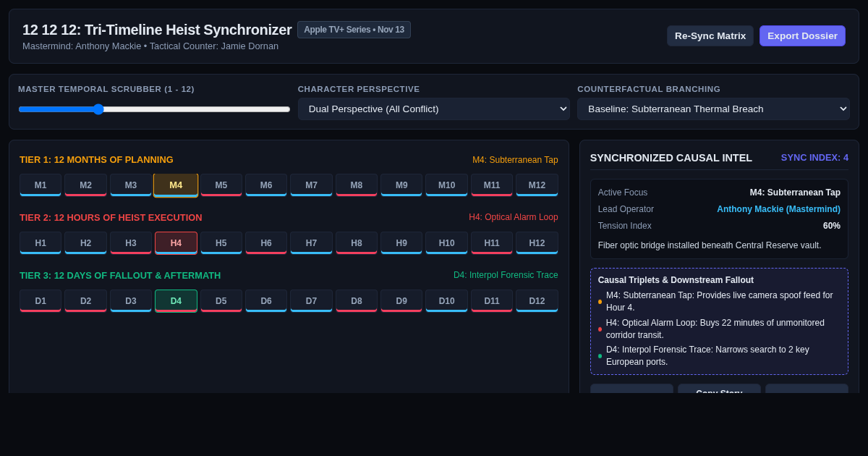Pick fallout day D7

(311, 301)
